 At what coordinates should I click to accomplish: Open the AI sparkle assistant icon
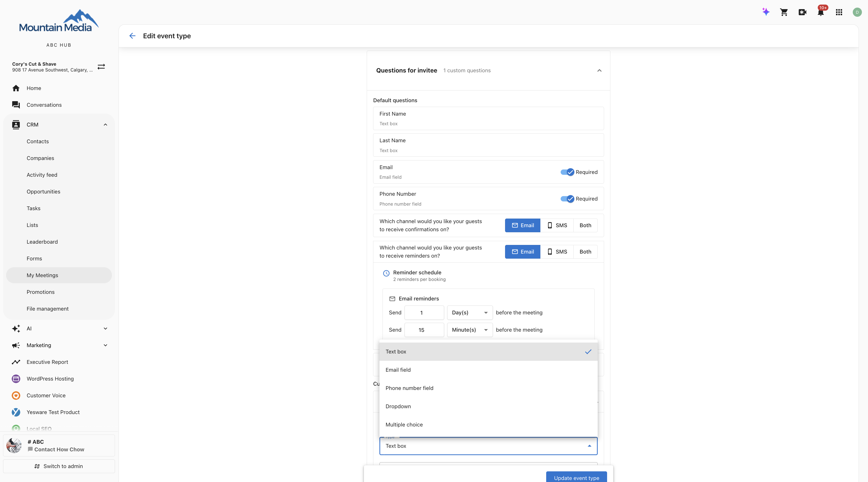[x=765, y=12]
